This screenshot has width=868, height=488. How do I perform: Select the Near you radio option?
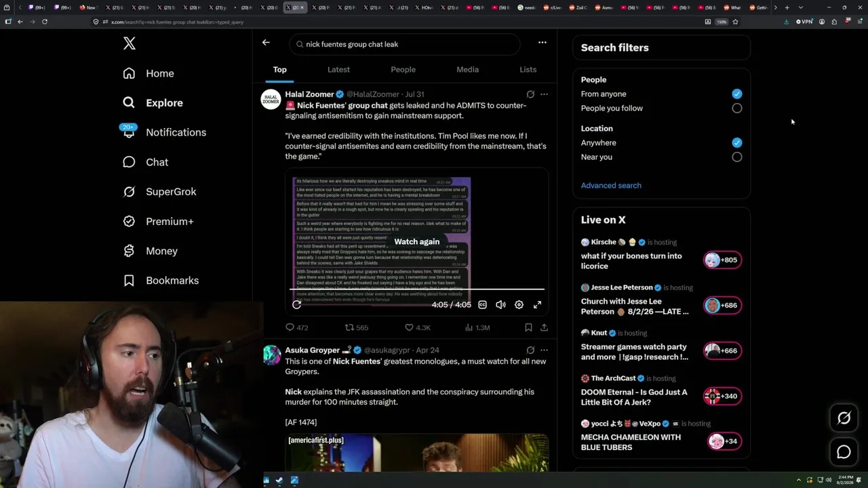(x=737, y=157)
